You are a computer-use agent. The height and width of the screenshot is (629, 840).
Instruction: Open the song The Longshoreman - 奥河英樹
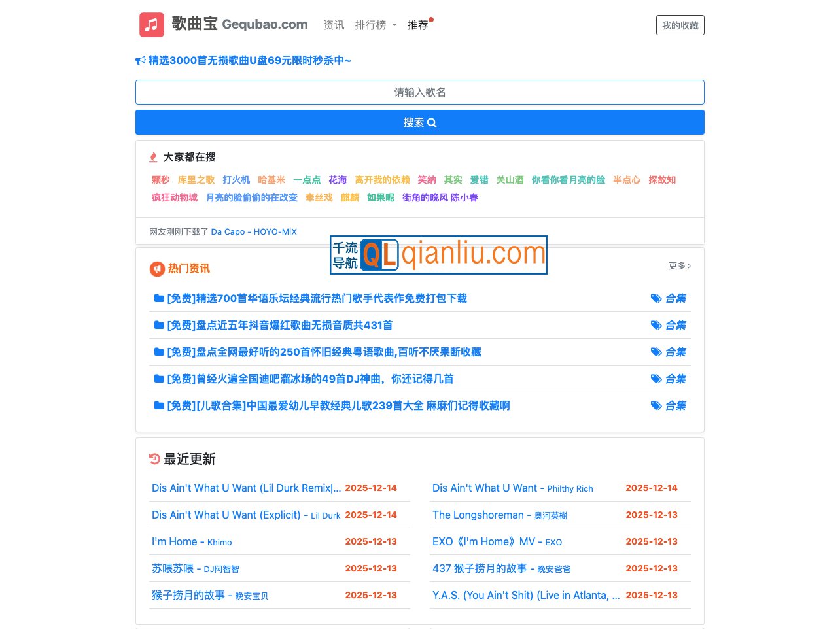point(500,515)
